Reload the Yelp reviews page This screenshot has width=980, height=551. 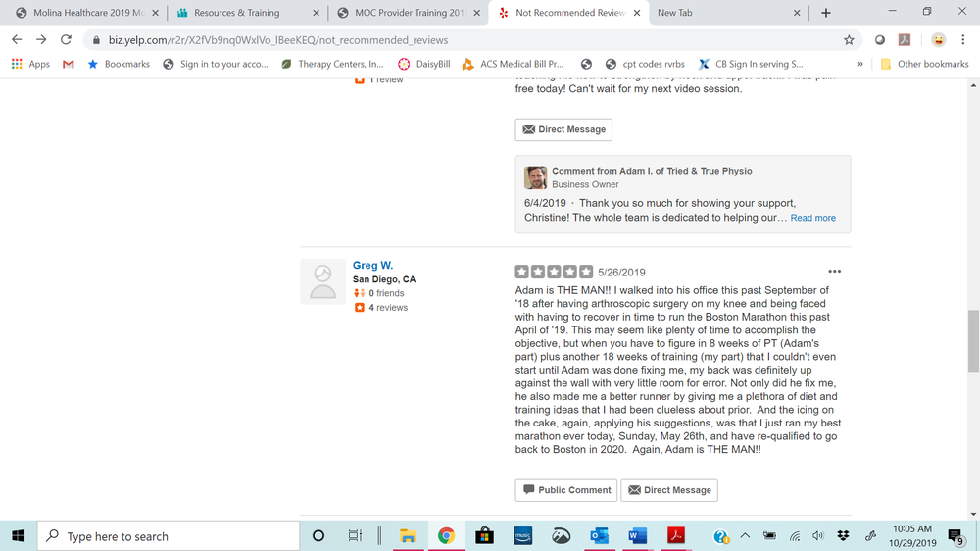tap(66, 40)
